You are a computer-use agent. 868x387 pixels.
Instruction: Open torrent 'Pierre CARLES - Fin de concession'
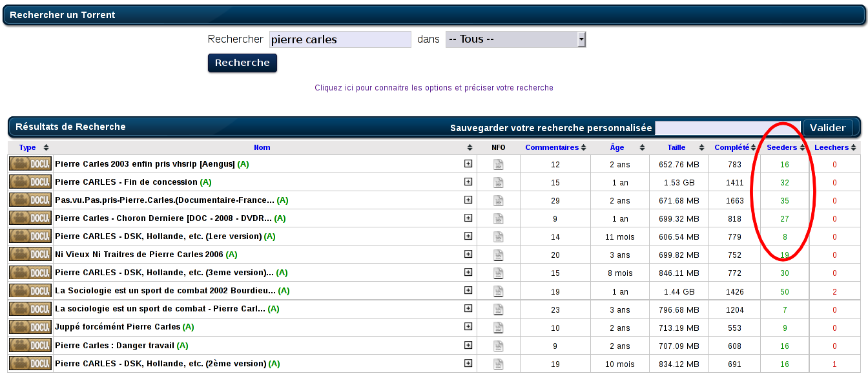click(126, 182)
